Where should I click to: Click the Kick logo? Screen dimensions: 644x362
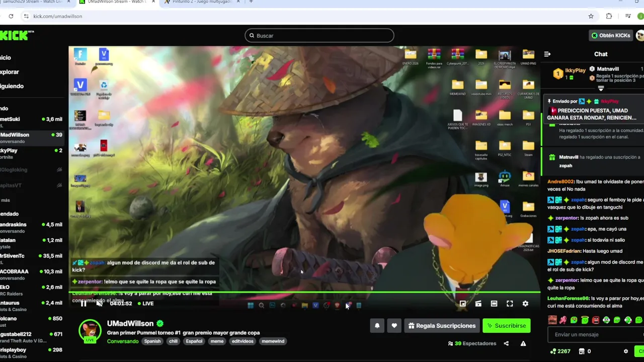pos(16,35)
